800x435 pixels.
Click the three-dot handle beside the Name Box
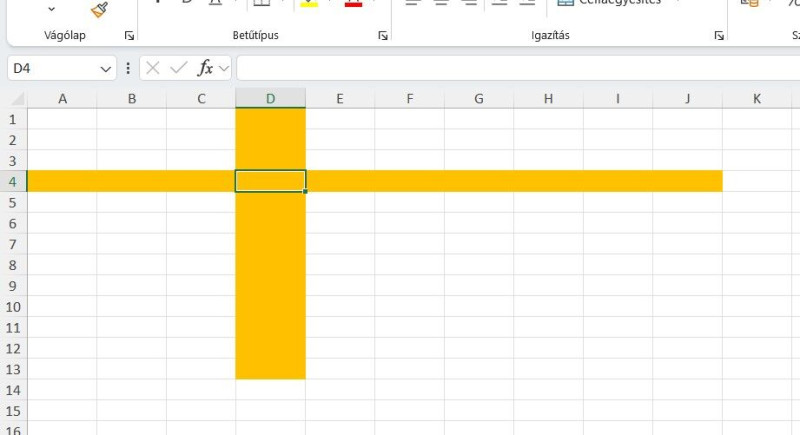click(128, 68)
